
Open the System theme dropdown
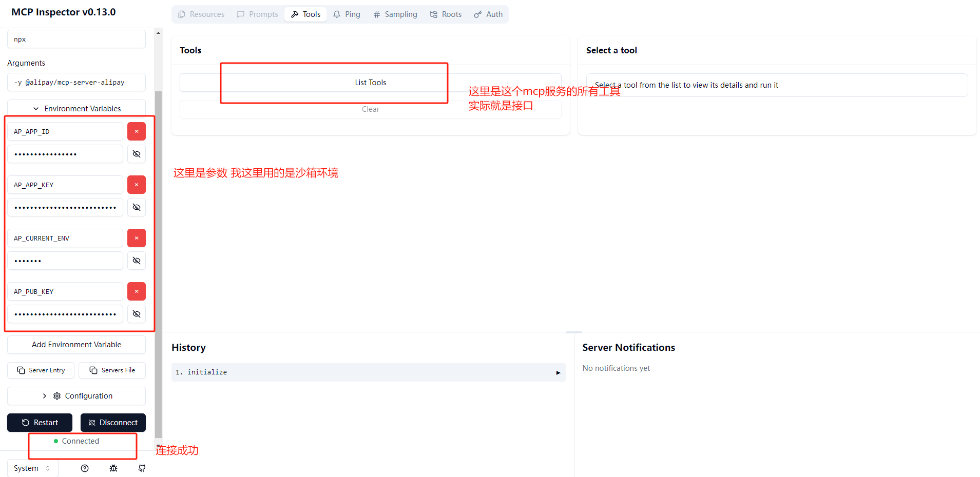point(32,468)
